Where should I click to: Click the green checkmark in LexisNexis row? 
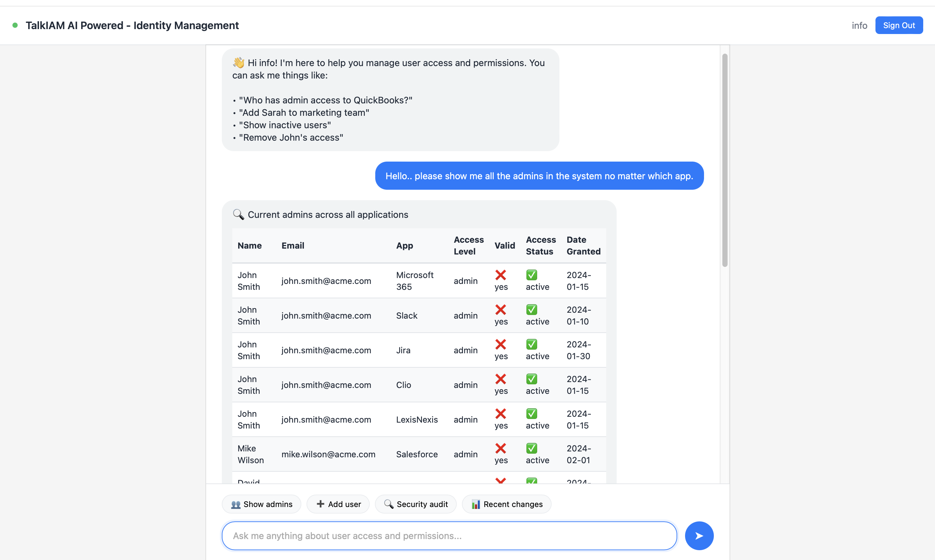click(x=531, y=413)
